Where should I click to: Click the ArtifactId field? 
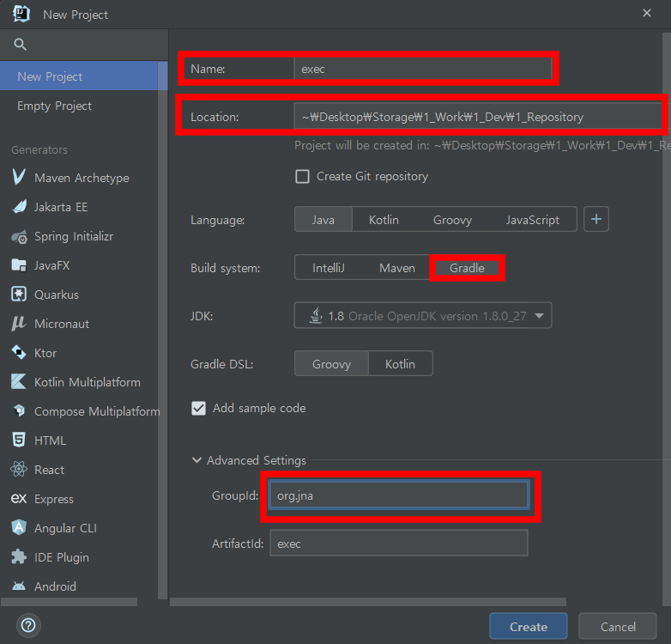(x=399, y=543)
